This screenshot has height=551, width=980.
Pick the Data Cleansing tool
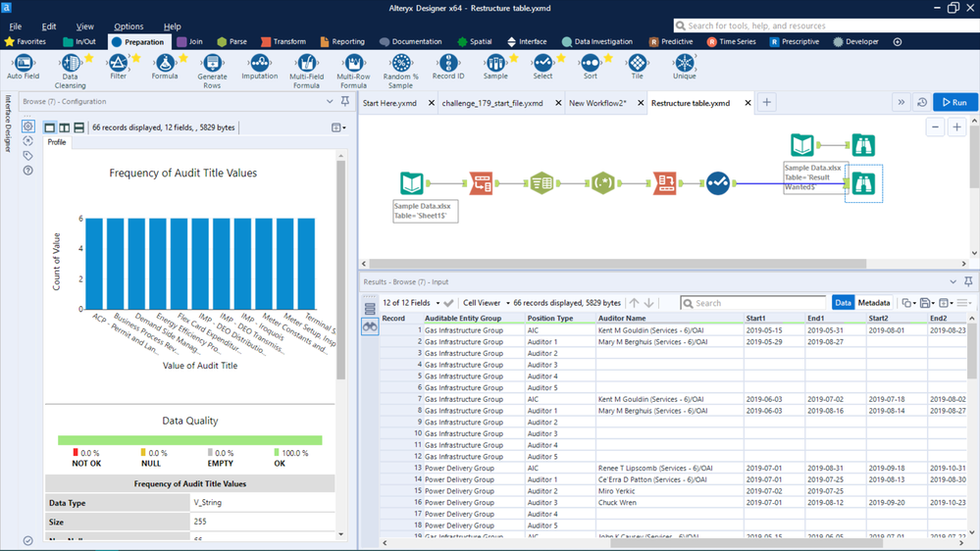click(x=70, y=72)
